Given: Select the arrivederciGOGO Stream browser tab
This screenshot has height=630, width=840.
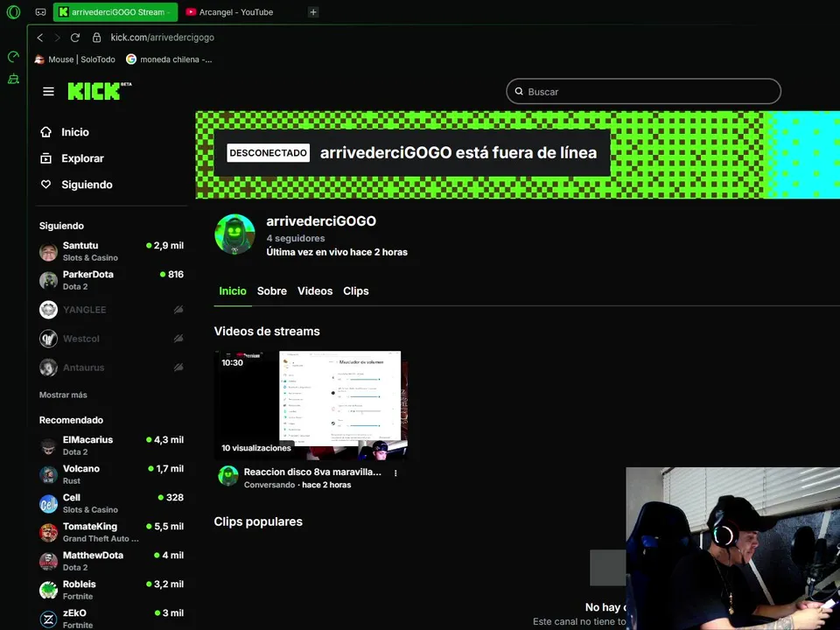Looking at the screenshot, I should 115,11.
